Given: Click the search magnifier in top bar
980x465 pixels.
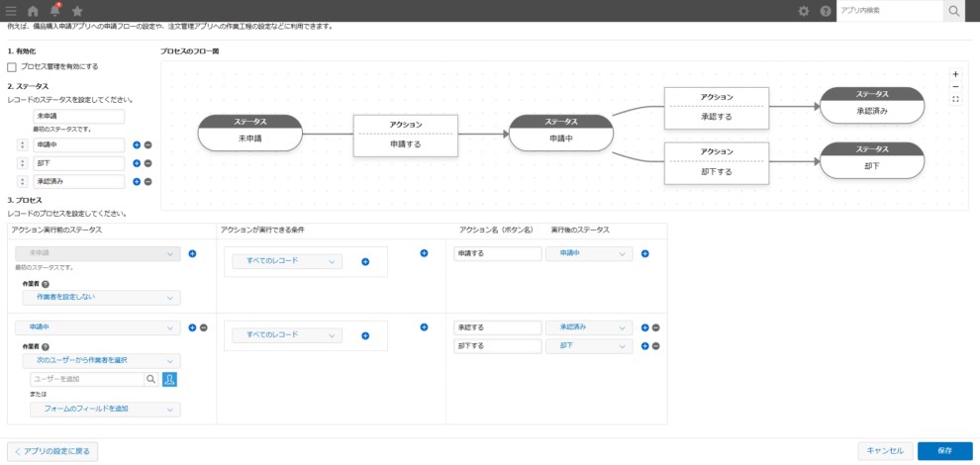Looking at the screenshot, I should 953,11.
